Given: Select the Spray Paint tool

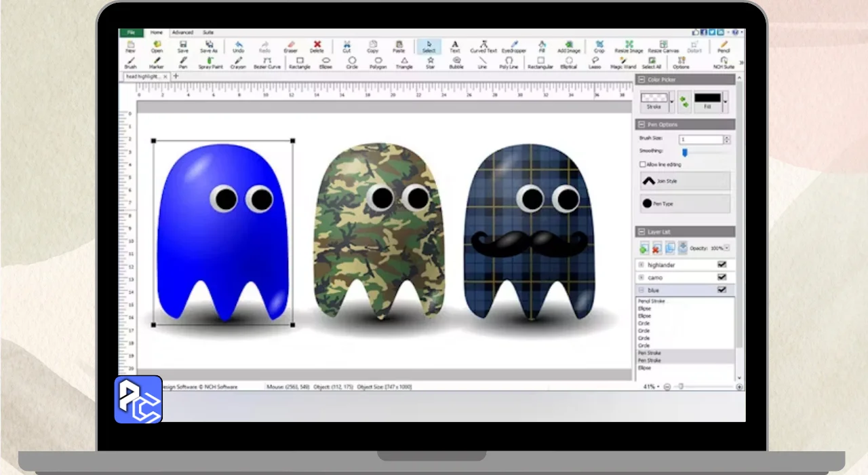Looking at the screenshot, I should [210, 62].
